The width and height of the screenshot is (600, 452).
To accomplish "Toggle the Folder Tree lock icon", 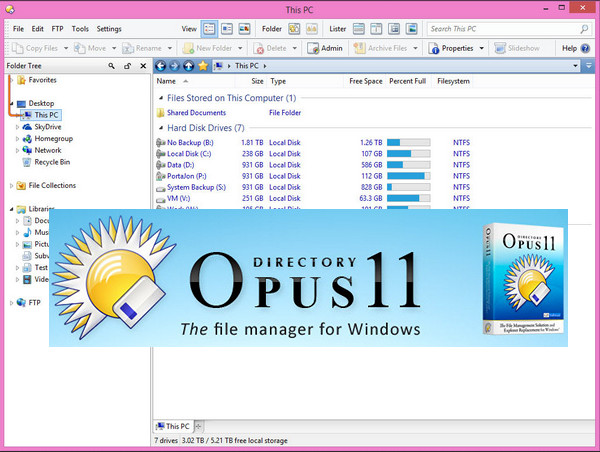I will coord(127,66).
